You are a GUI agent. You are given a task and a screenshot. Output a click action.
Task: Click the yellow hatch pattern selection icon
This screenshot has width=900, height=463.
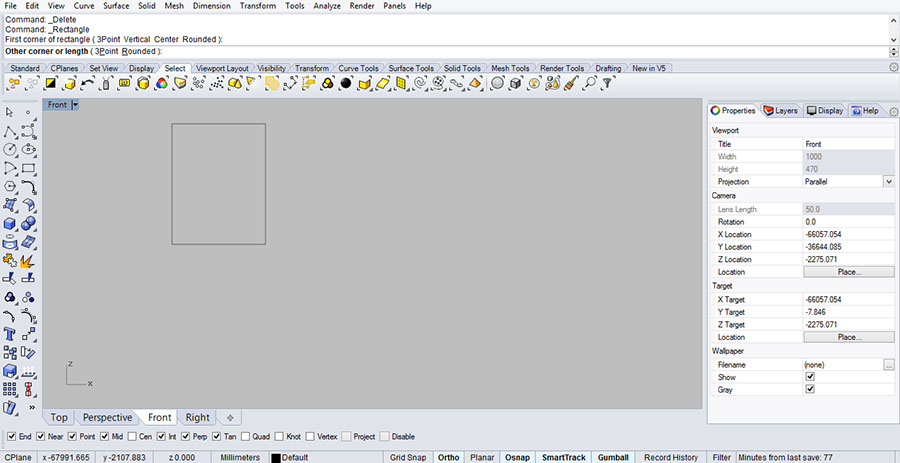click(x=272, y=83)
